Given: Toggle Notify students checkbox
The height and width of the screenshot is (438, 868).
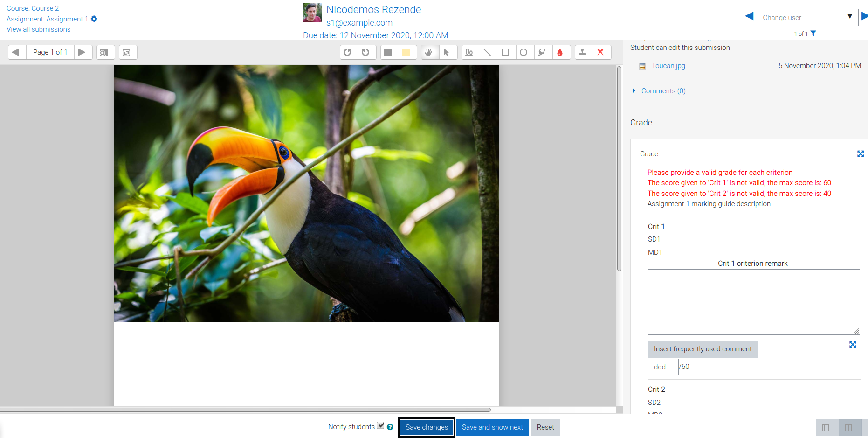Looking at the screenshot, I should (x=381, y=425).
